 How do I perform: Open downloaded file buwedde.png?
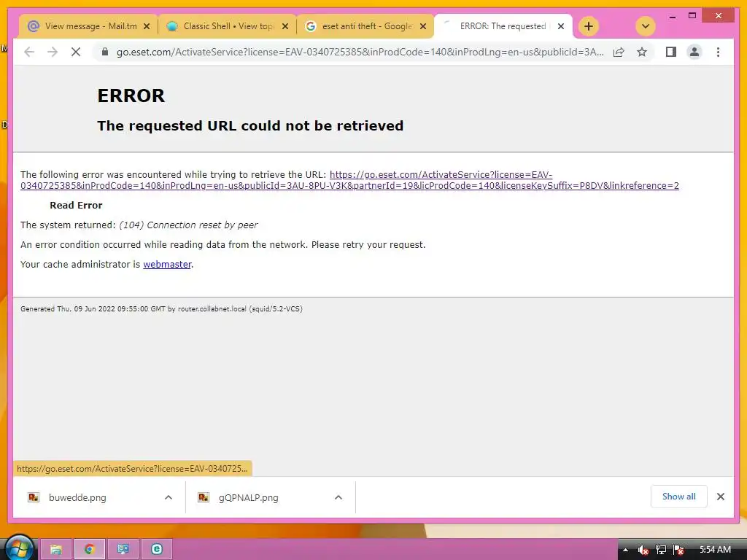(77, 497)
